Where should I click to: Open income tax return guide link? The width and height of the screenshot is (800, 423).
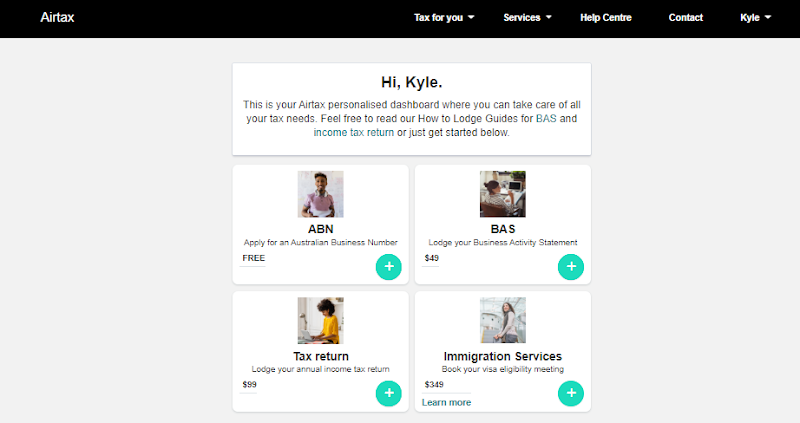354,133
